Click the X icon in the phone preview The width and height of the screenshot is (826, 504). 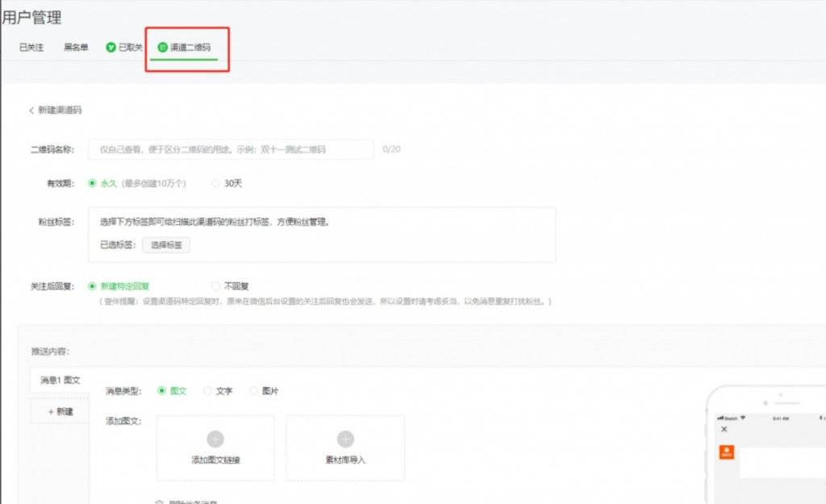(724, 429)
